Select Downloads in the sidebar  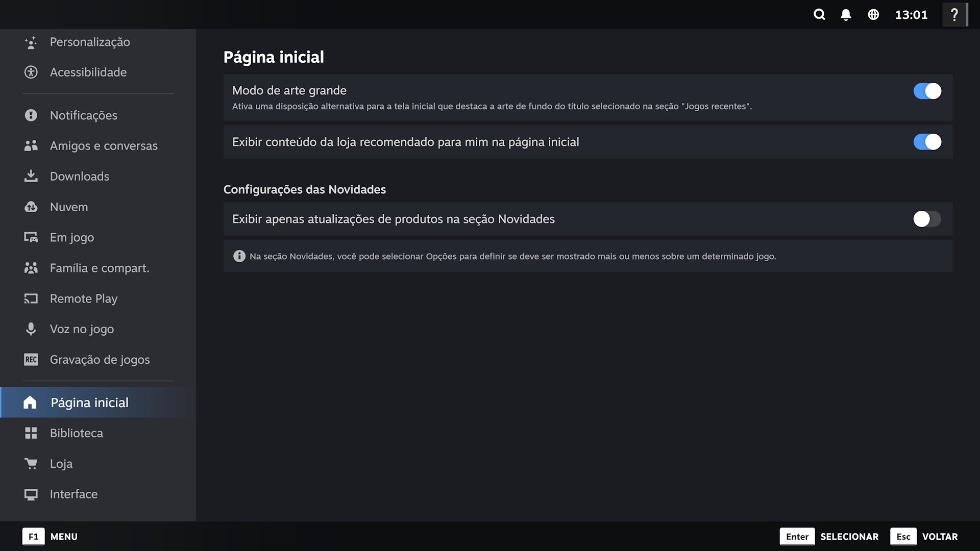[98, 177]
